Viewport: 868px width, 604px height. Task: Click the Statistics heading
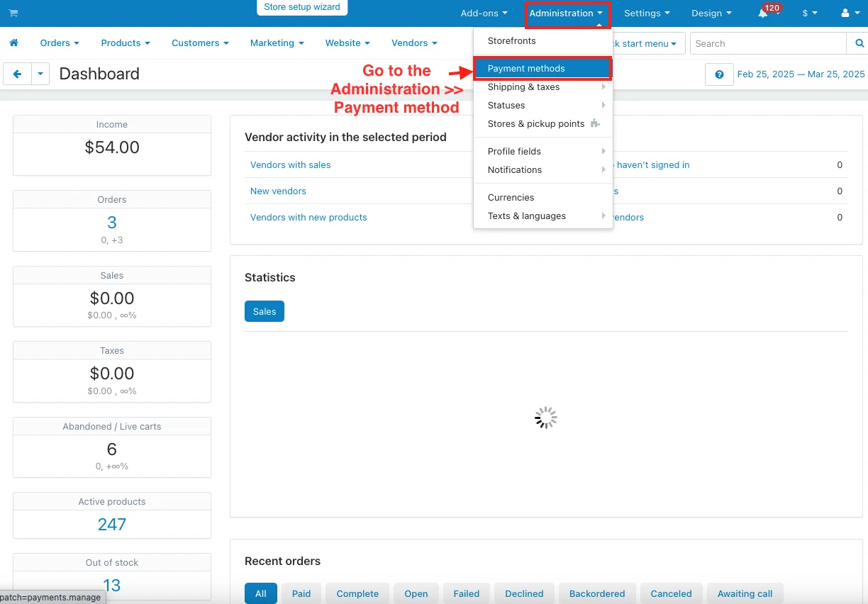click(x=269, y=278)
